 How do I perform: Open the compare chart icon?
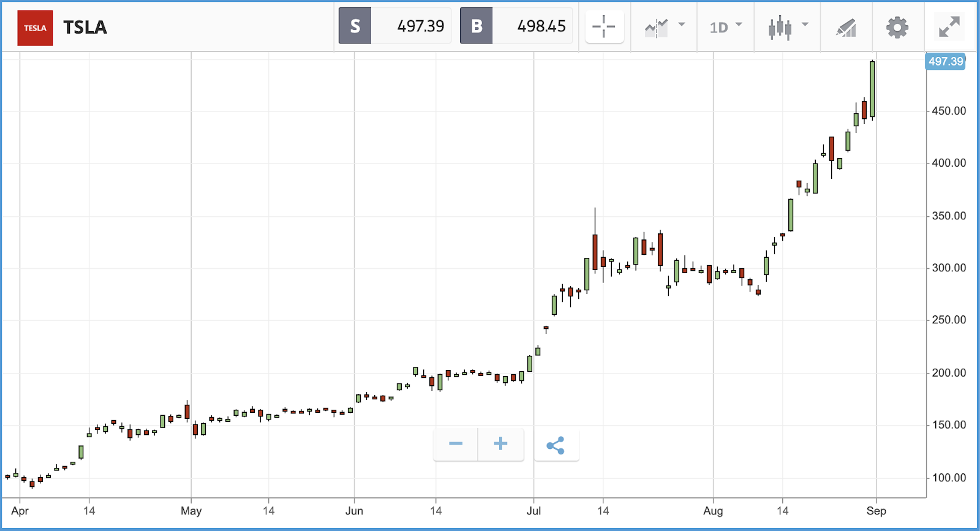(x=656, y=28)
